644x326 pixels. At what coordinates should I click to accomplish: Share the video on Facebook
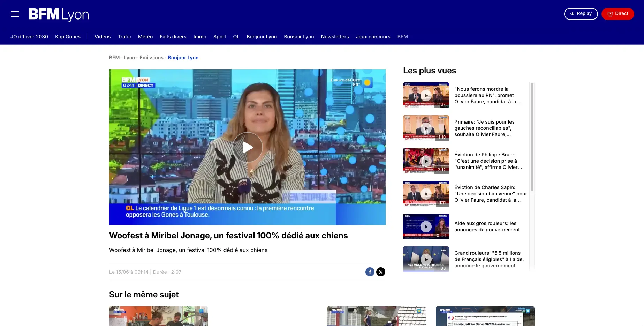click(x=370, y=272)
